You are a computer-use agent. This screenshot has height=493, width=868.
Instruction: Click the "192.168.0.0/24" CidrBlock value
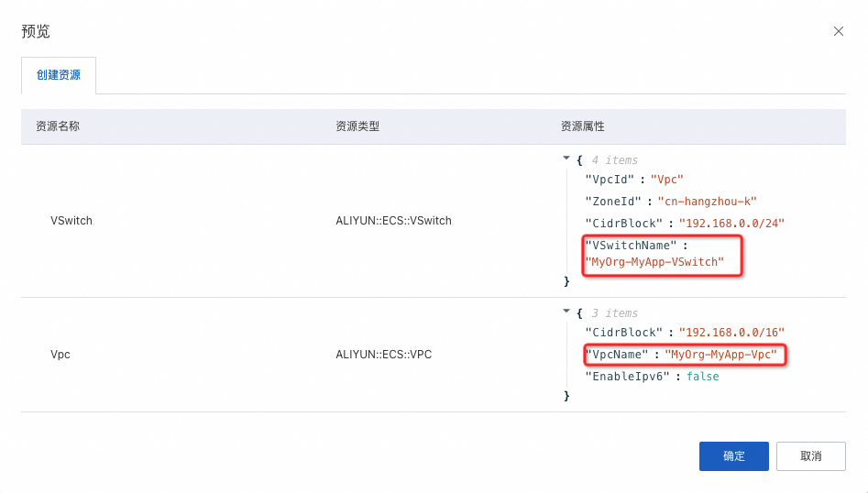[731, 224]
